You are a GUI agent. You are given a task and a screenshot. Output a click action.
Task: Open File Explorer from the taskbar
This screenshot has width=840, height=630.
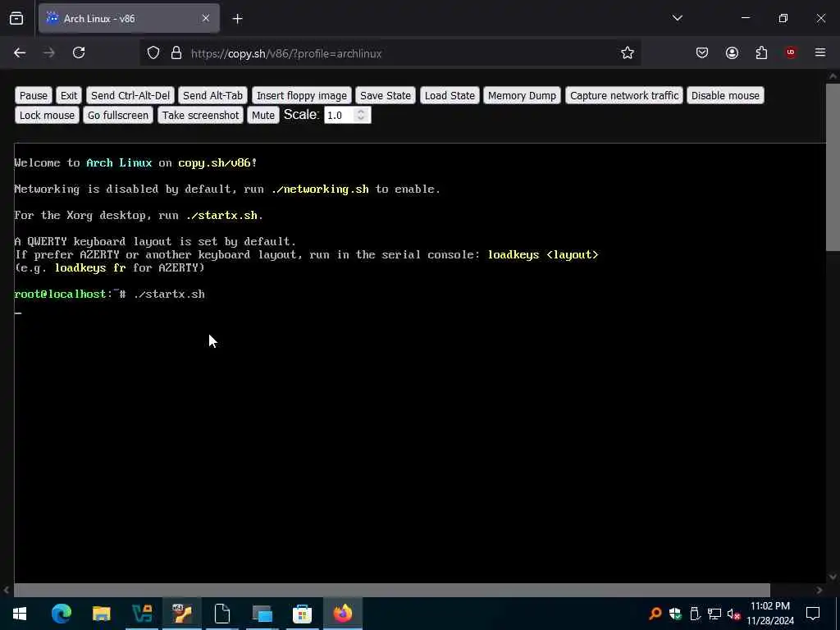101,614
